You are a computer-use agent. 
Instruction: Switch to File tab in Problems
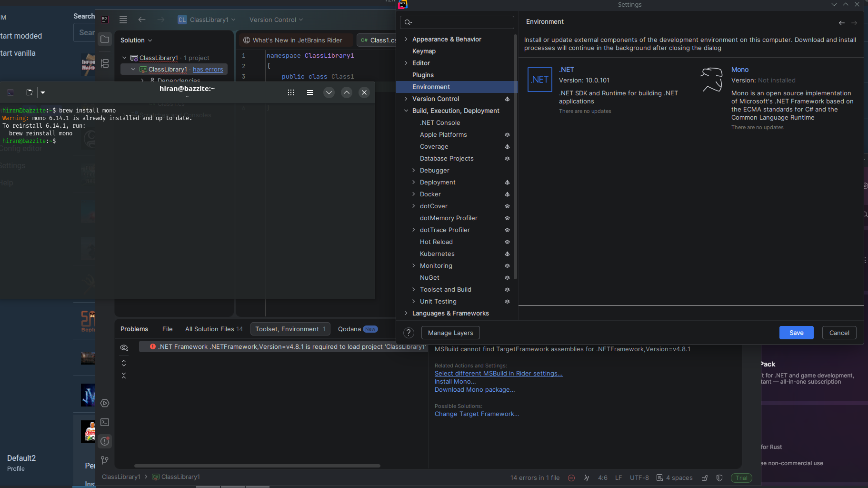tap(167, 329)
